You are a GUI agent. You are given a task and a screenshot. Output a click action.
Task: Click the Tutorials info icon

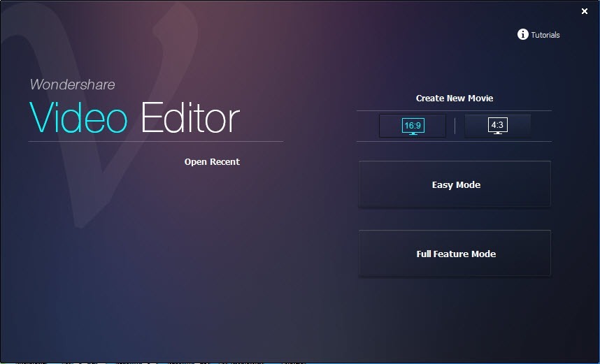pyautogui.click(x=522, y=34)
